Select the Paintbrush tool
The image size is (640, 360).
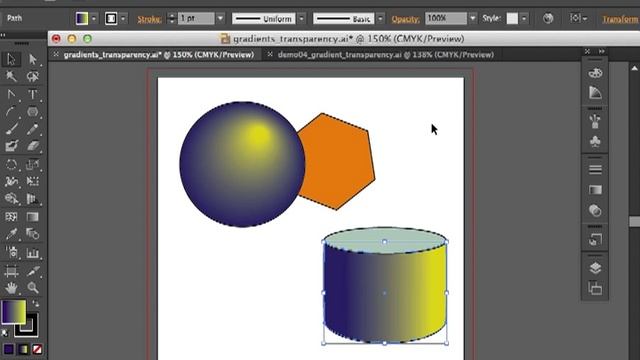[x=11, y=129]
